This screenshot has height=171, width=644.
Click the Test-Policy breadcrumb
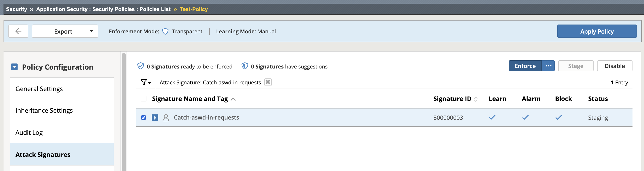pyautogui.click(x=194, y=9)
